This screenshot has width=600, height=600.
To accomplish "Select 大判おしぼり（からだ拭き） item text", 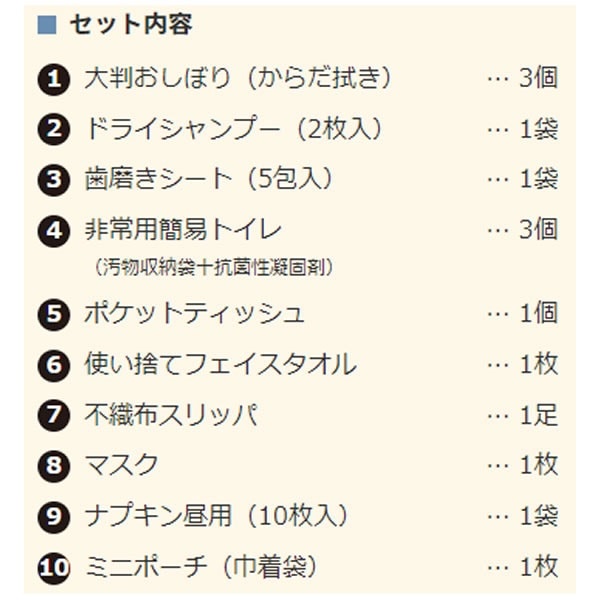I will 238,78.
